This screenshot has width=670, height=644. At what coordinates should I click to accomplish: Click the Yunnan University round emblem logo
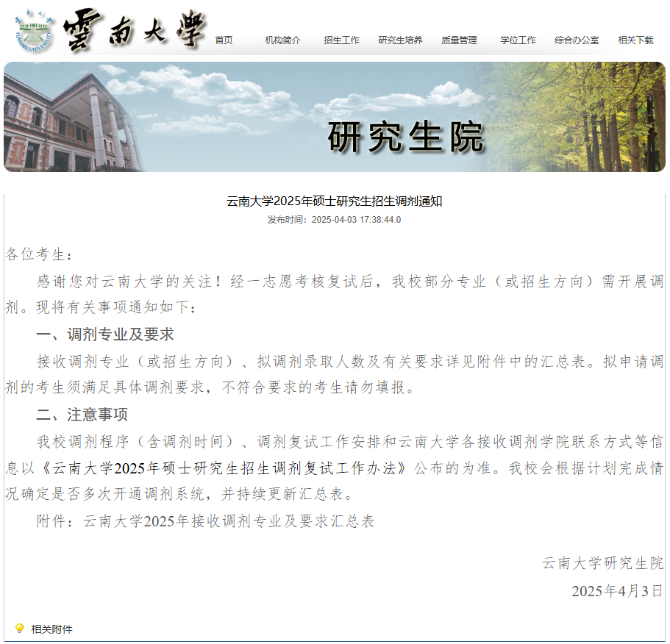(x=34, y=30)
